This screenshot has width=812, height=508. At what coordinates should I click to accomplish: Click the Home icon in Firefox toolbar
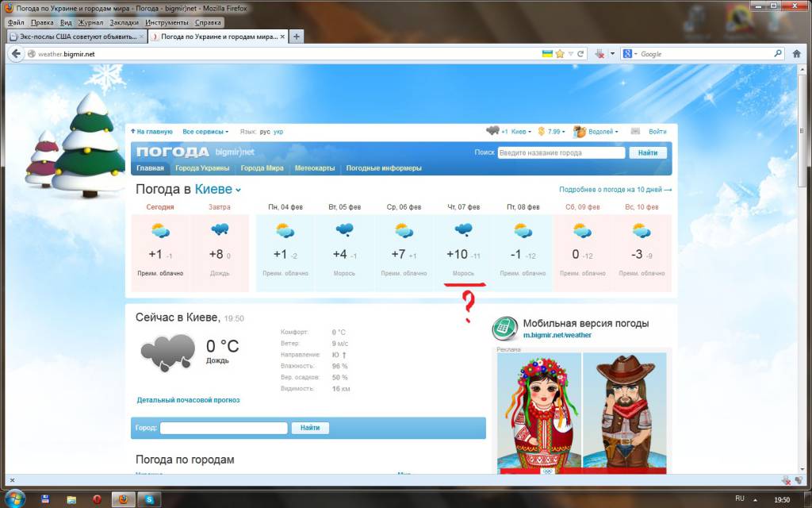[x=798, y=54]
